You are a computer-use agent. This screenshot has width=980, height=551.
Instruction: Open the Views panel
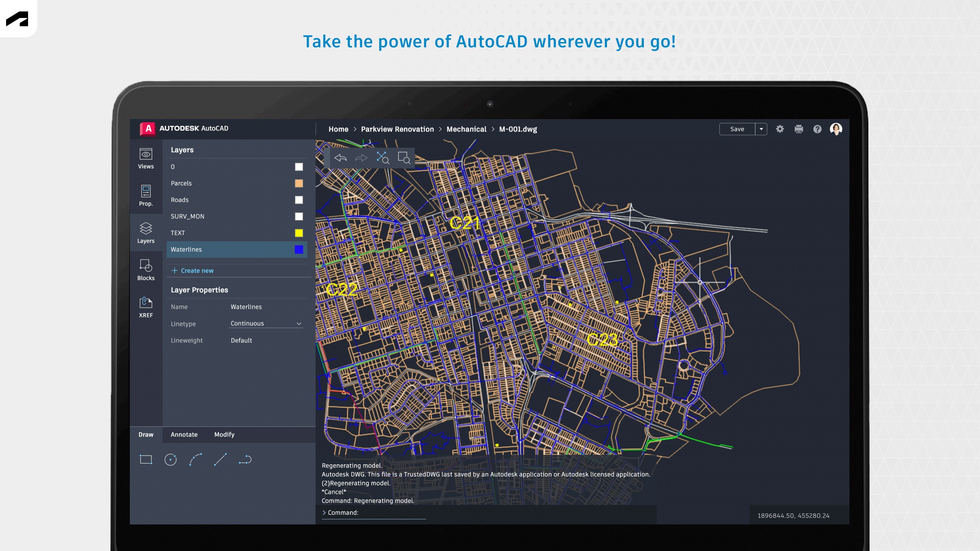click(x=146, y=159)
